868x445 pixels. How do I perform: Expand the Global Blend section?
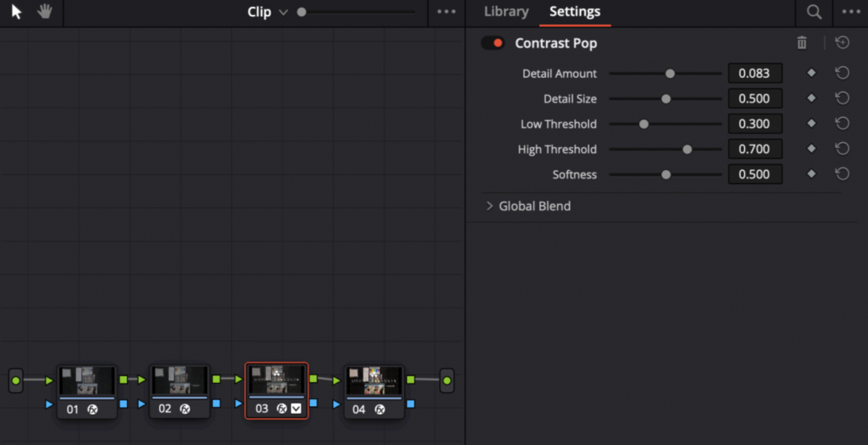[x=489, y=206]
